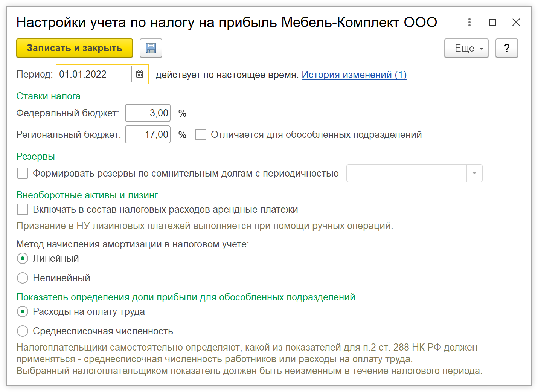The height and width of the screenshot is (392, 538).
Task: Choose Среднесписочная численность indicator
Action: tap(23, 331)
